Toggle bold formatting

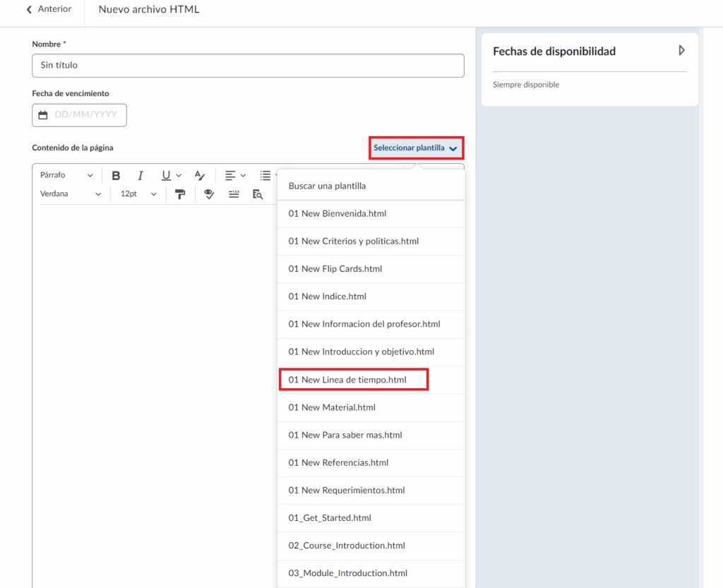point(116,176)
